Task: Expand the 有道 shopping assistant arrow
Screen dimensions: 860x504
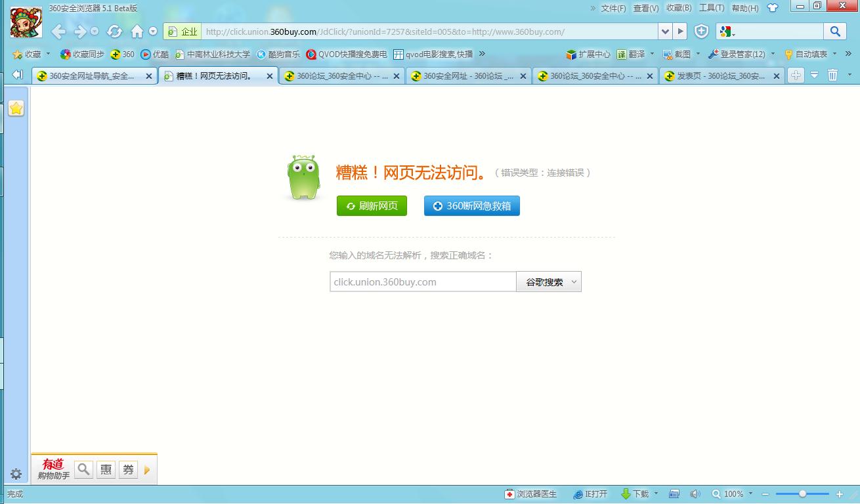Action: [x=147, y=470]
